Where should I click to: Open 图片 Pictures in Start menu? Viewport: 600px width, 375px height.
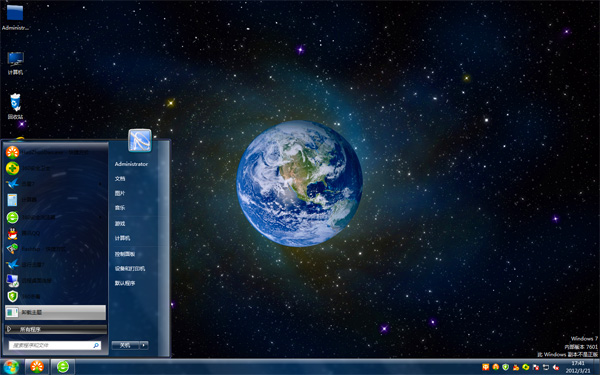[x=120, y=193]
